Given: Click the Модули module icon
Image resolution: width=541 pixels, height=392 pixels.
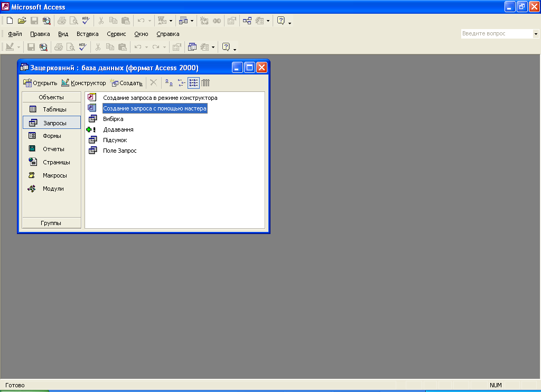Looking at the screenshot, I should pyautogui.click(x=32, y=189).
